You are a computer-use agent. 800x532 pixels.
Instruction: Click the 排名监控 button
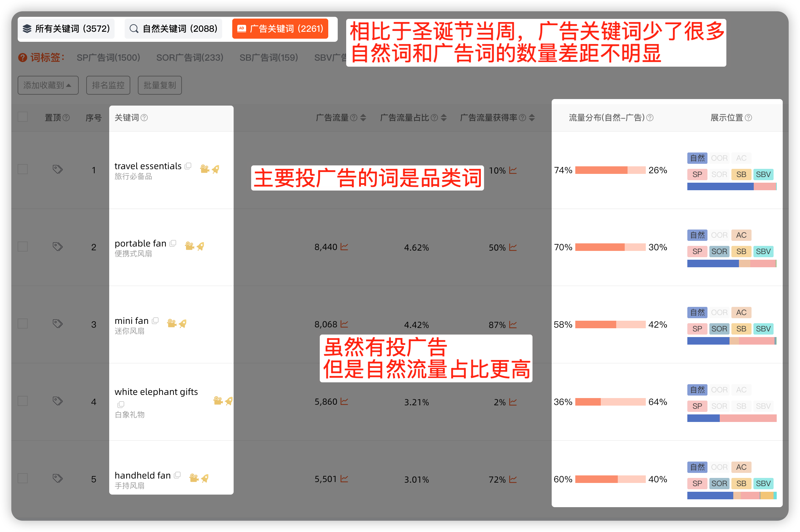108,85
